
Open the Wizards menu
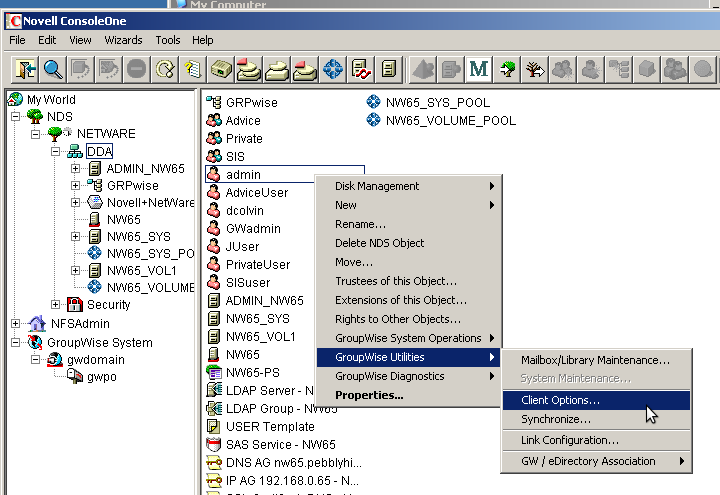pos(123,40)
